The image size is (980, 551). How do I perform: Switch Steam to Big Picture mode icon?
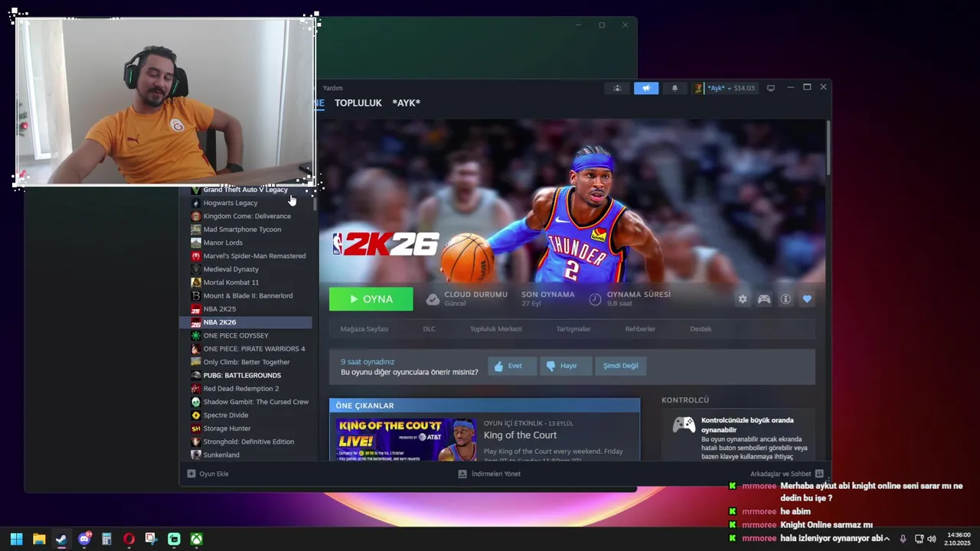[x=771, y=88]
